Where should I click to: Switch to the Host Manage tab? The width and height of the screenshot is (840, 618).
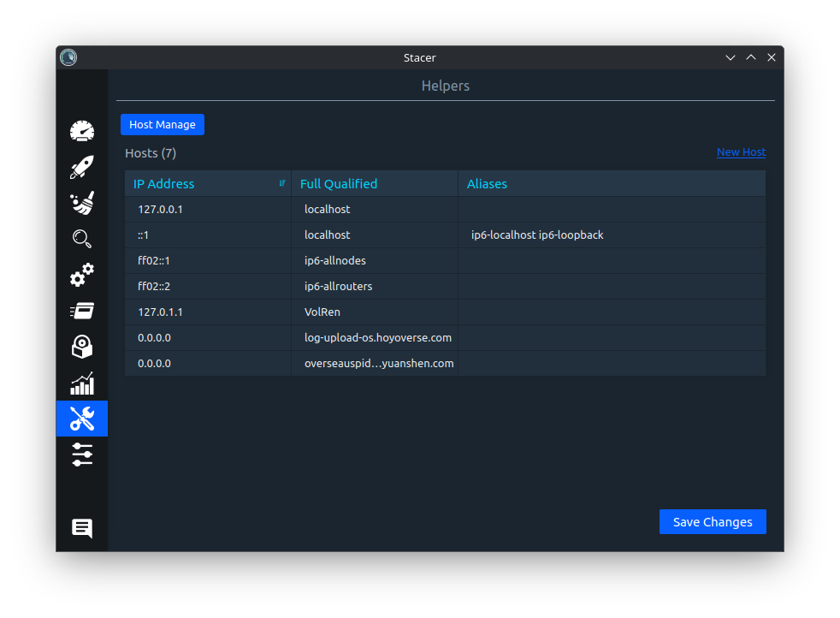tap(163, 125)
